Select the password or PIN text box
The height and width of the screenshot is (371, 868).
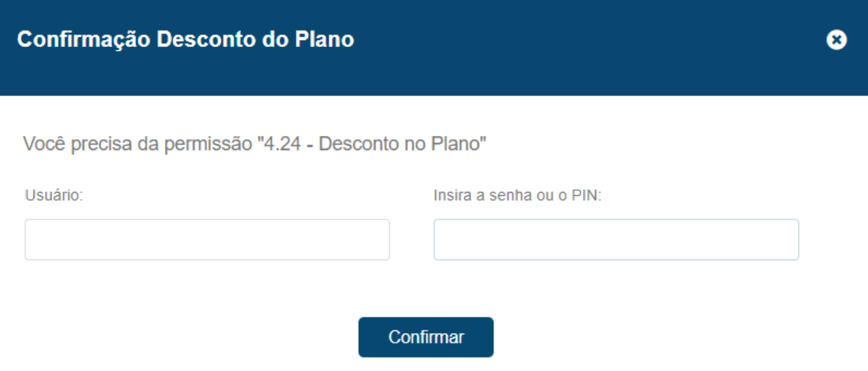pos(616,240)
